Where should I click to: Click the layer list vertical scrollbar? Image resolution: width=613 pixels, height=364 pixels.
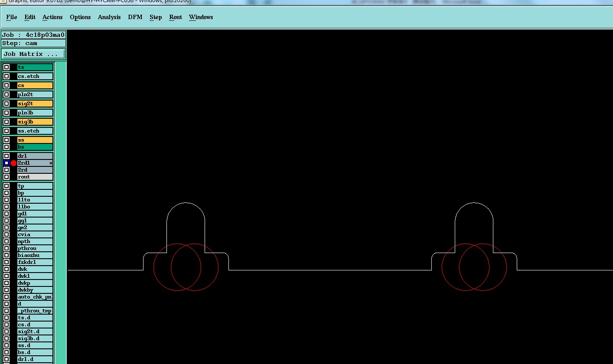click(x=61, y=212)
